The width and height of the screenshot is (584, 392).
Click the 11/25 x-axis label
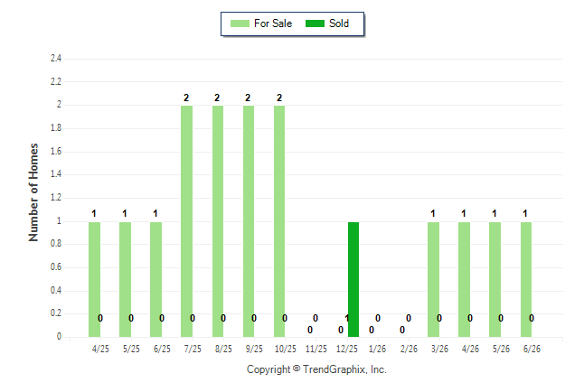click(x=316, y=350)
